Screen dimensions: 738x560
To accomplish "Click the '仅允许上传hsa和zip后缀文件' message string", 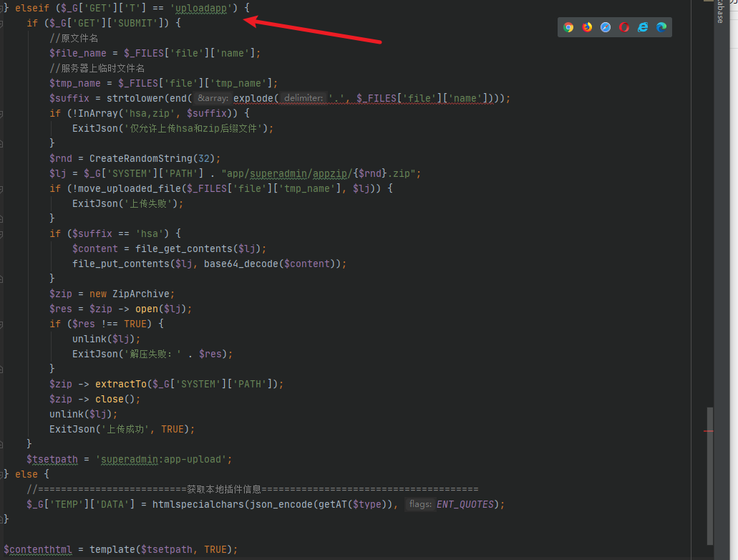I will click(193, 129).
